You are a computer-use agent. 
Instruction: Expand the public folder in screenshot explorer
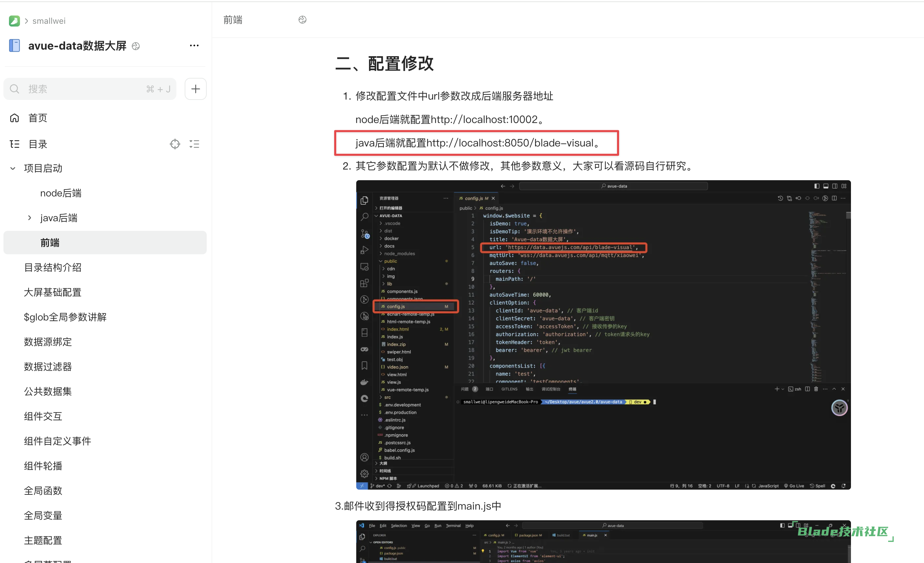[390, 261]
